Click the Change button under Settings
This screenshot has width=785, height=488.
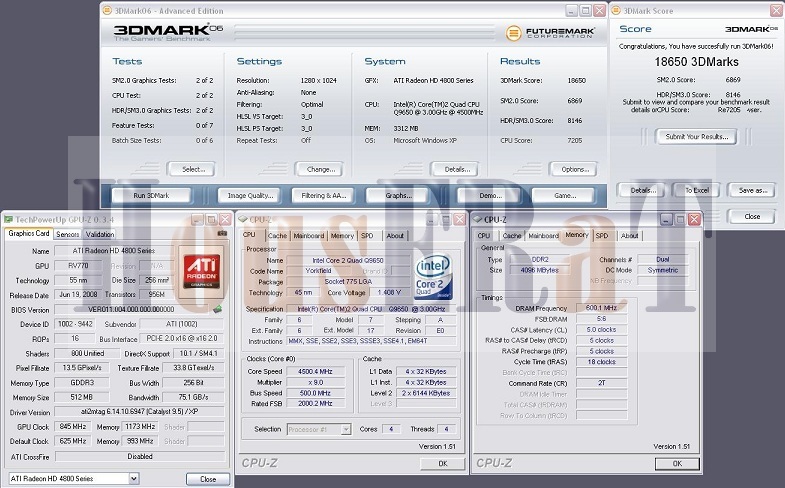coord(320,169)
